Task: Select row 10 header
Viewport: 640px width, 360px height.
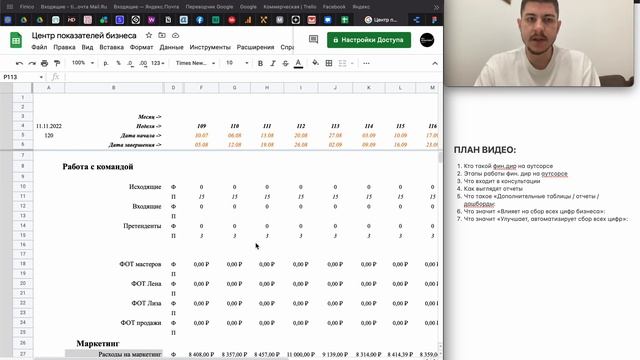Action: pos(22,187)
